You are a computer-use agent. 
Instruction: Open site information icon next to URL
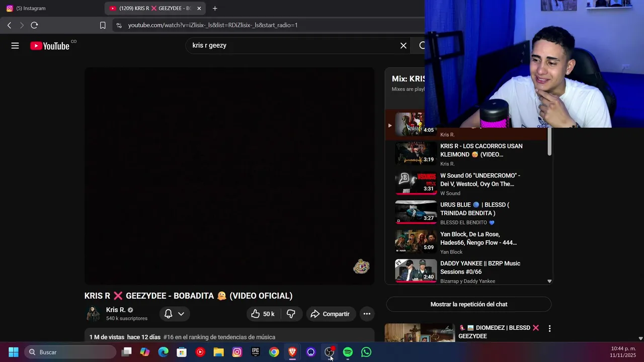click(x=118, y=25)
